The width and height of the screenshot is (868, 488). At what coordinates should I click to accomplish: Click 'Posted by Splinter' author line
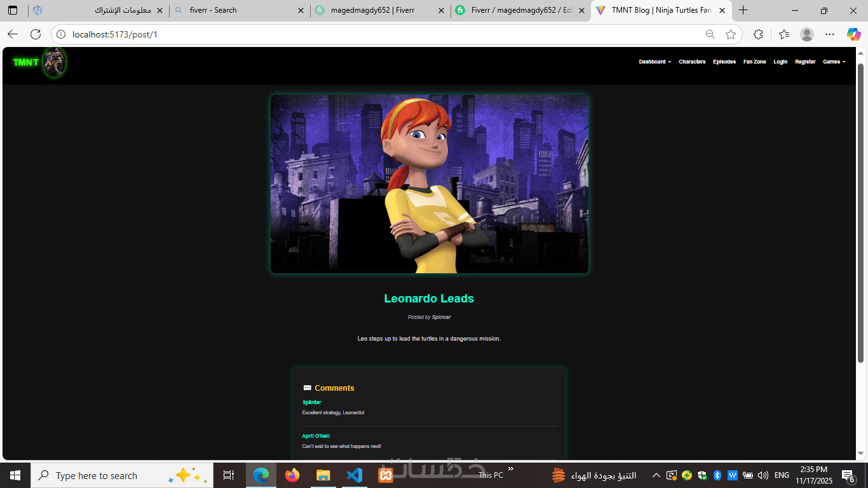click(430, 317)
